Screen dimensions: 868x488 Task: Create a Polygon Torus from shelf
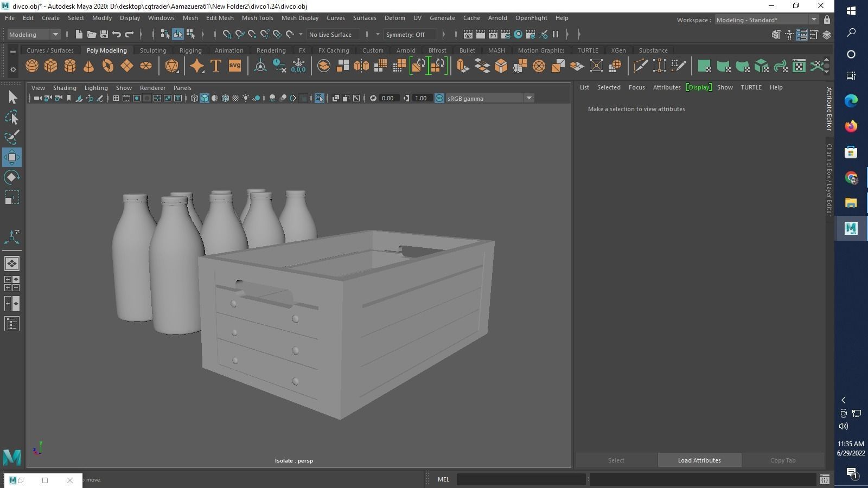(108, 66)
